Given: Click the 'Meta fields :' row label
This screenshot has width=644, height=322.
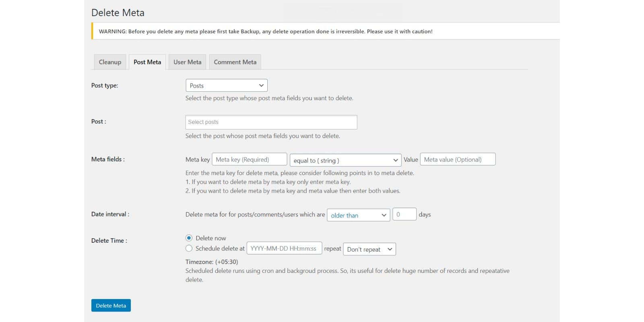Looking at the screenshot, I should [108, 159].
